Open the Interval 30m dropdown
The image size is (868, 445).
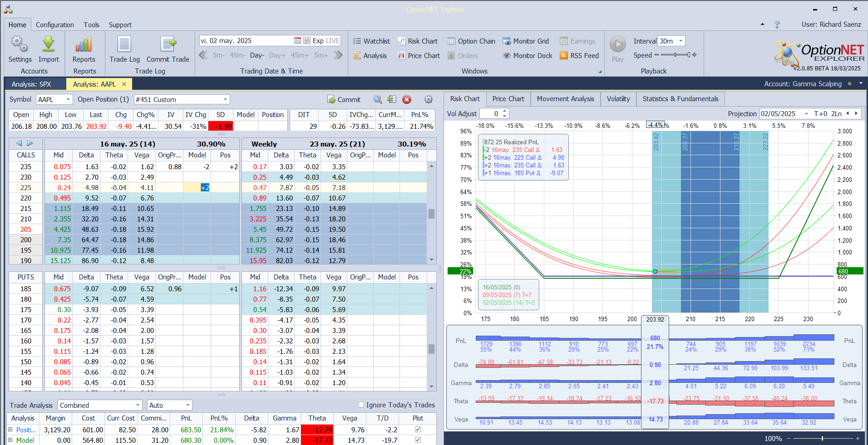pyautogui.click(x=681, y=41)
